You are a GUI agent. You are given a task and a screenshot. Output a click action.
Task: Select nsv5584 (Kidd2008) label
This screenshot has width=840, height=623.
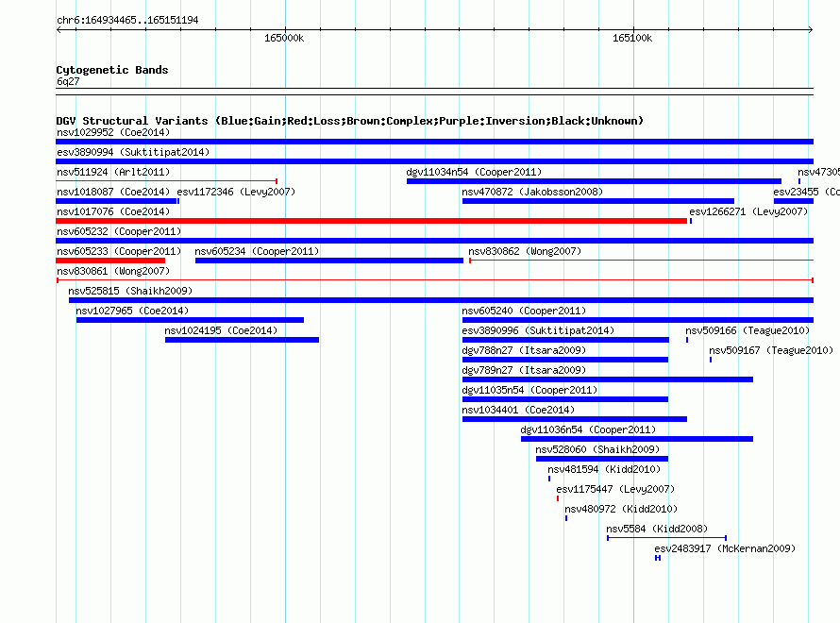click(x=657, y=529)
